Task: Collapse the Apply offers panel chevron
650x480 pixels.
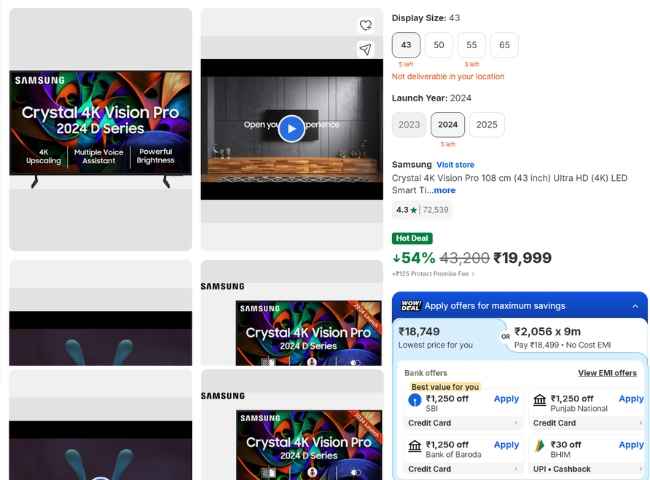Action: 634,307
